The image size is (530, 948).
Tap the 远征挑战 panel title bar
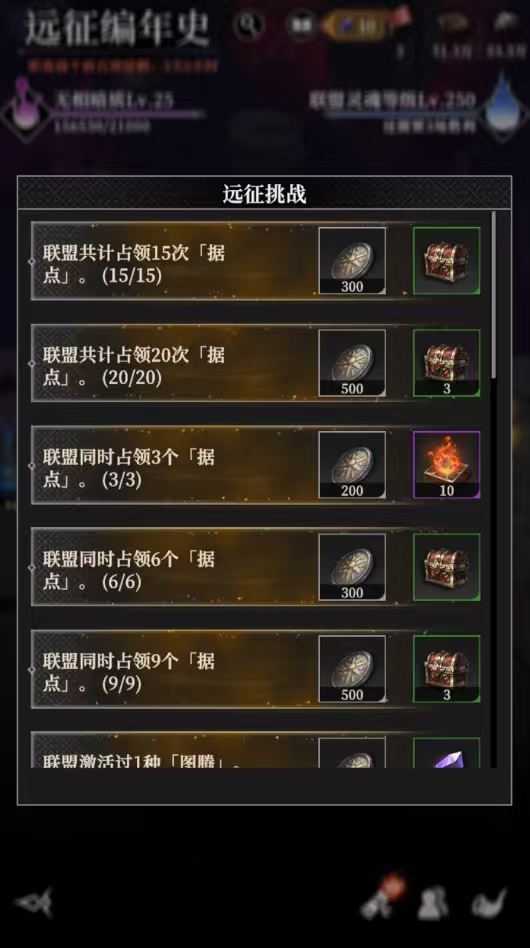265,193
